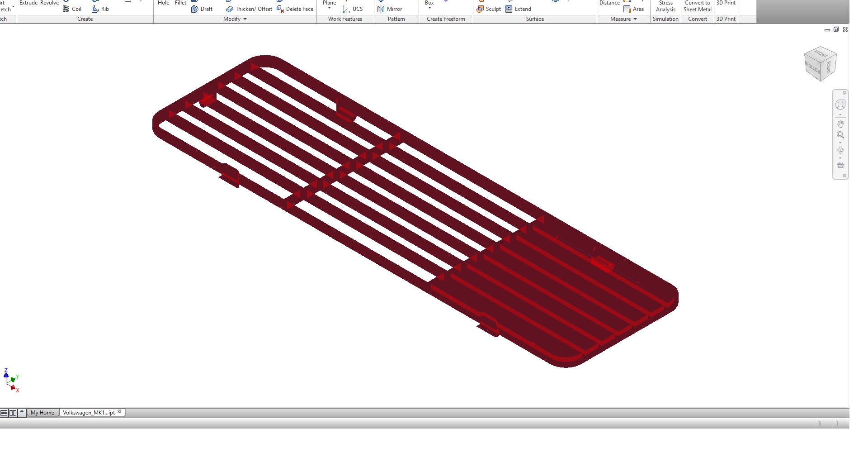The height and width of the screenshot is (467, 868).
Task: Expand the Measure panel dropdown
Action: (x=635, y=19)
